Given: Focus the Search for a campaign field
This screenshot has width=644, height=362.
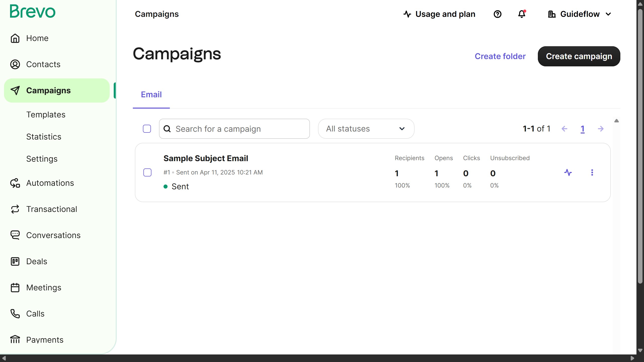Looking at the screenshot, I should 234,129.
